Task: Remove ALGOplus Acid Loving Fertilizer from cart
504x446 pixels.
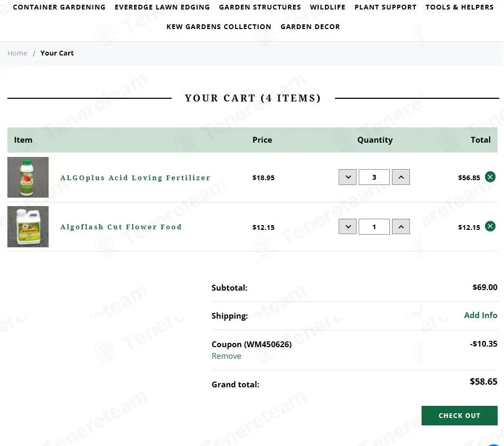Action: [490, 177]
